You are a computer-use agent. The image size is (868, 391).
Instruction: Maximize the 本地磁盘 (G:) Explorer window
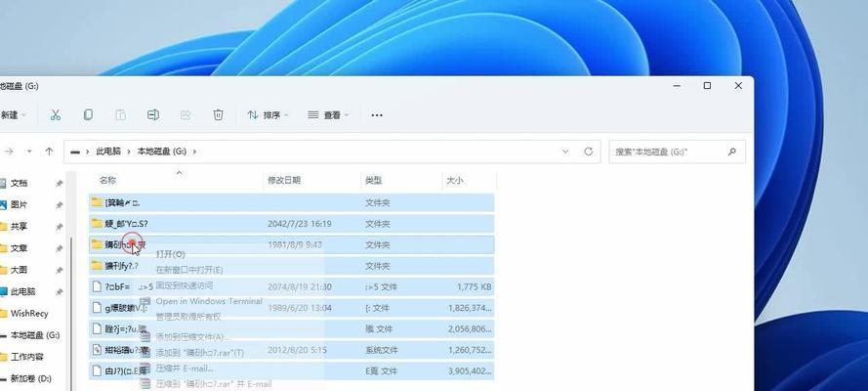tap(707, 86)
